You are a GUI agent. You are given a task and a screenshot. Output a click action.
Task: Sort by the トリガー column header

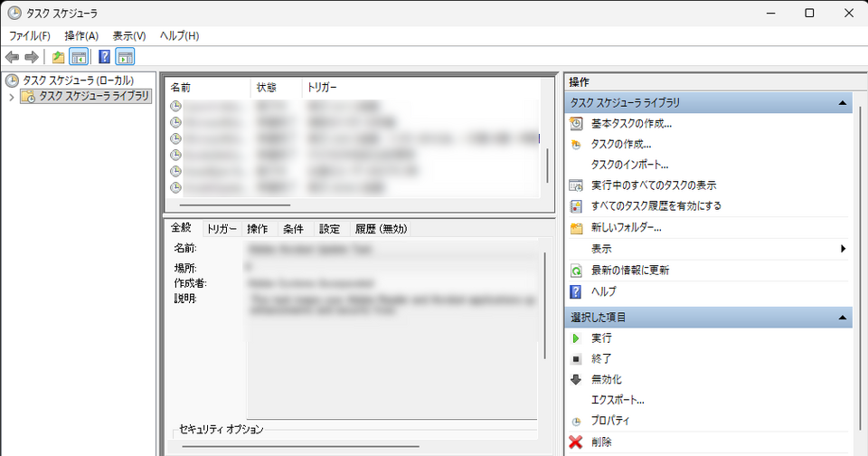[420, 88]
